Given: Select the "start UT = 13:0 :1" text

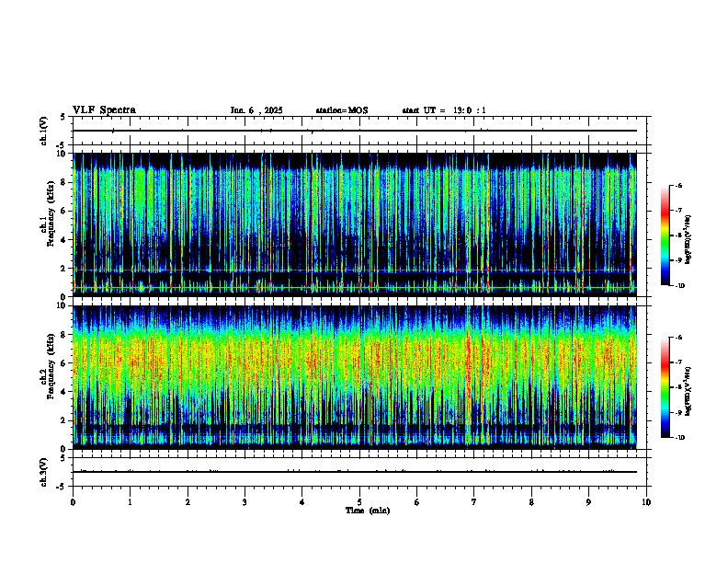Looking at the screenshot, I should pyautogui.click(x=444, y=110).
